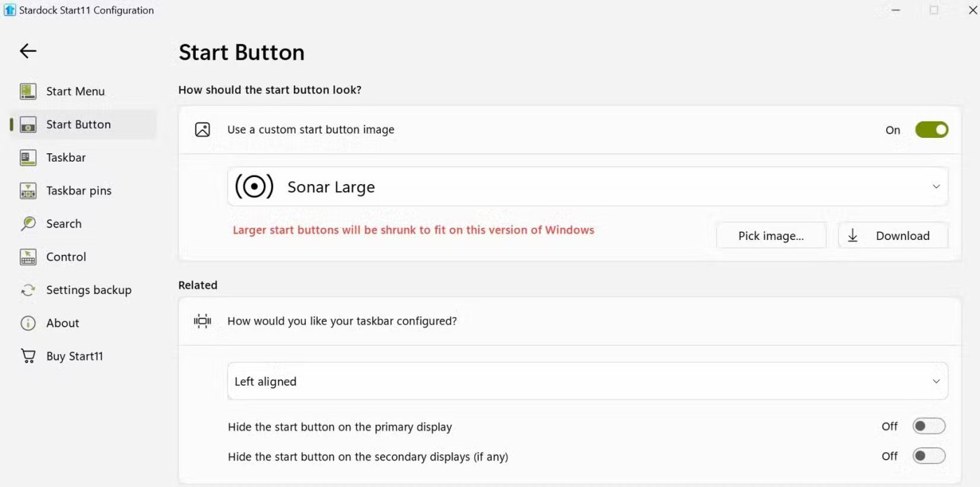Click the Settings backup sync icon
The width and height of the screenshot is (980, 487).
tap(28, 290)
